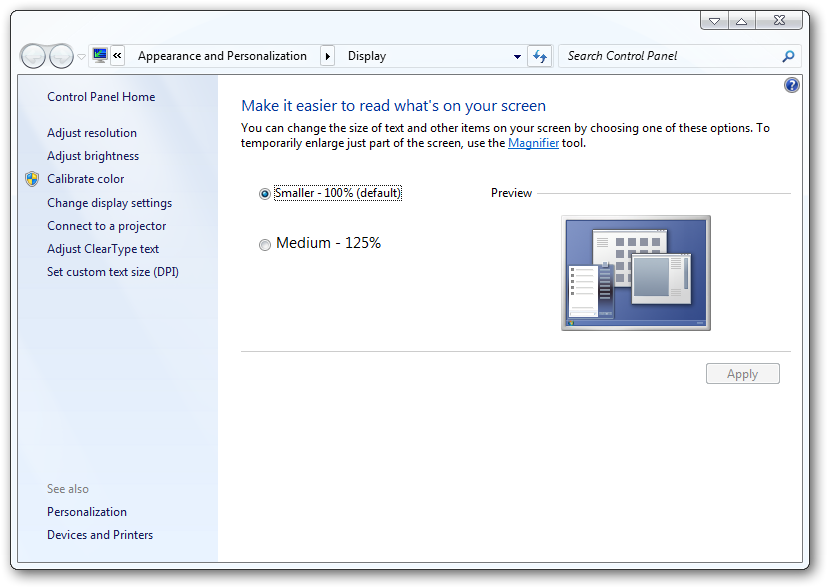Click the display preview thumbnail image
The height and width of the screenshot is (588, 828).
[636, 273]
